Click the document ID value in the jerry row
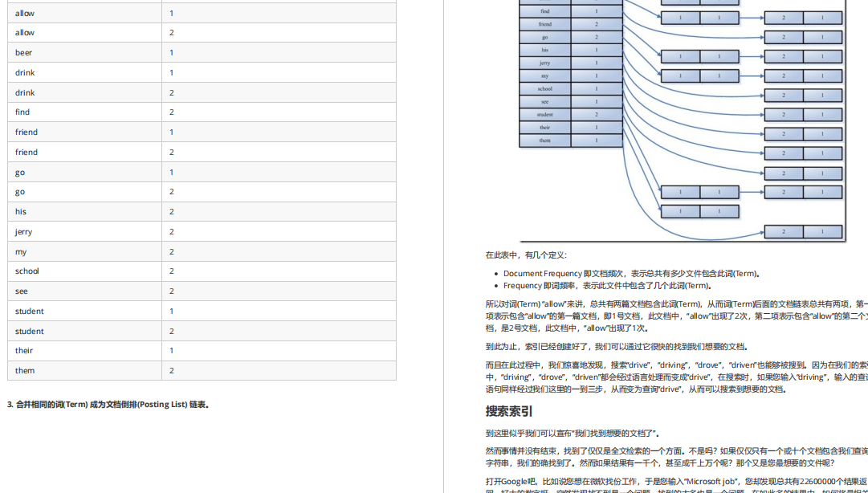The width and height of the screenshot is (868, 493). tap(172, 232)
